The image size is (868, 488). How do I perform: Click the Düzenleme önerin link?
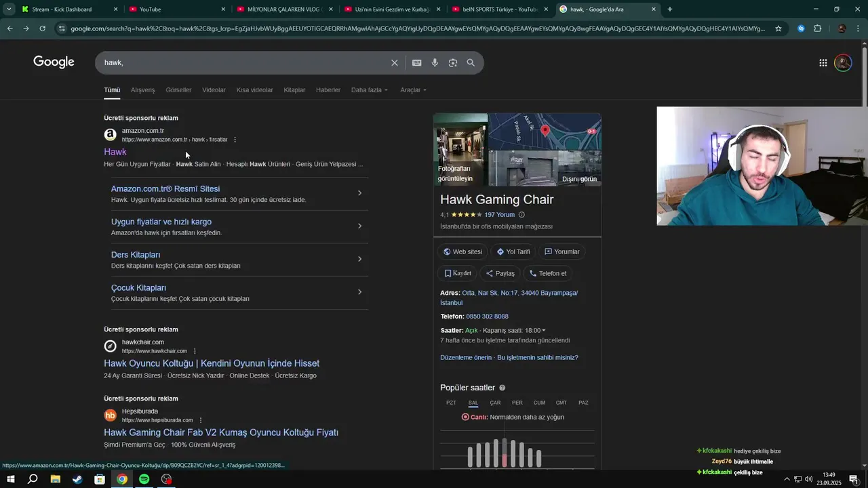coord(466,357)
